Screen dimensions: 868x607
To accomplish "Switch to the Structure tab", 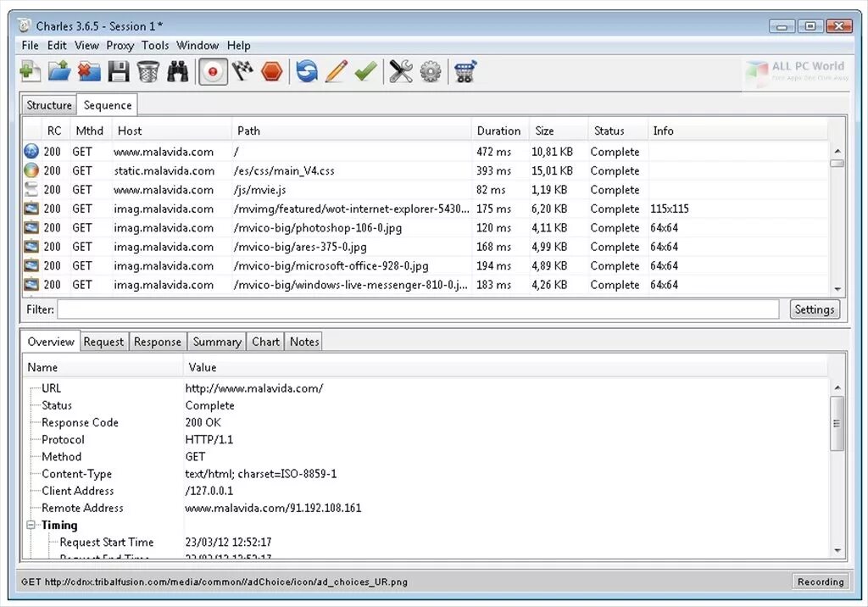I will pos(49,105).
